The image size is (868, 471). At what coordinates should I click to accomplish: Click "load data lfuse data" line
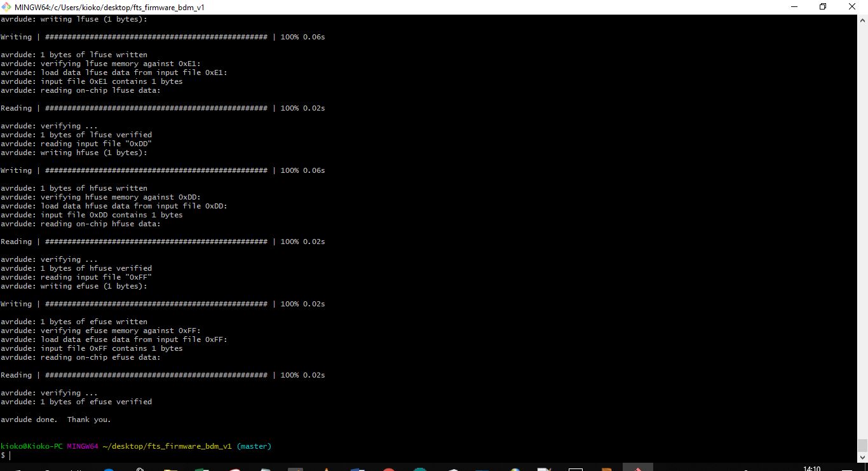click(114, 72)
